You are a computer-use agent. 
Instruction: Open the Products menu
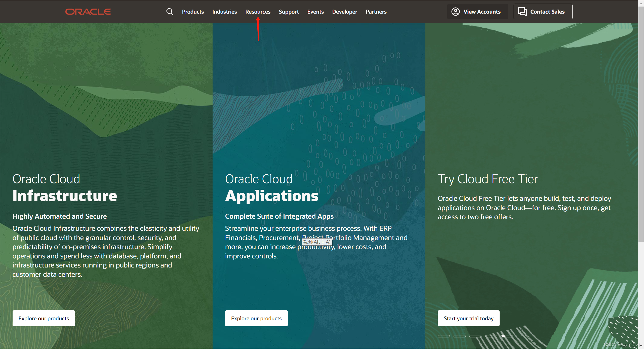[x=193, y=12]
